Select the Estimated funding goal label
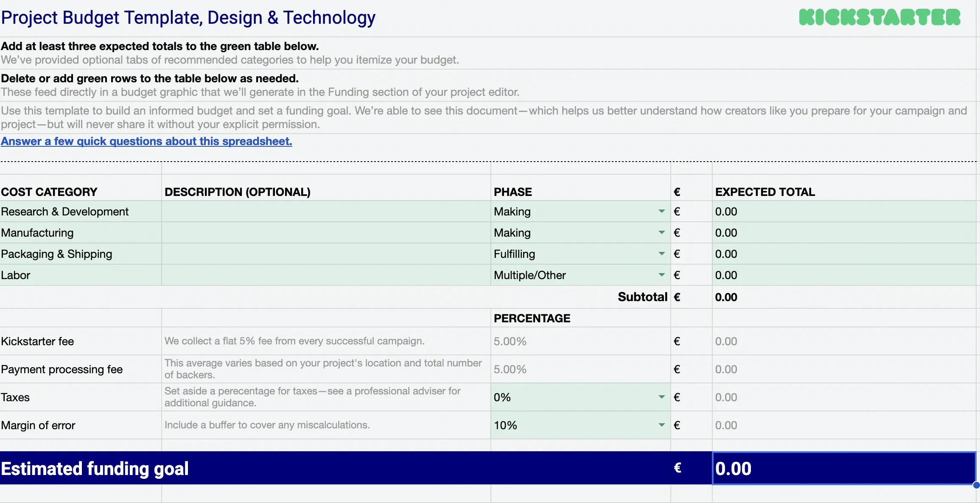The height and width of the screenshot is (503, 980). point(95,468)
